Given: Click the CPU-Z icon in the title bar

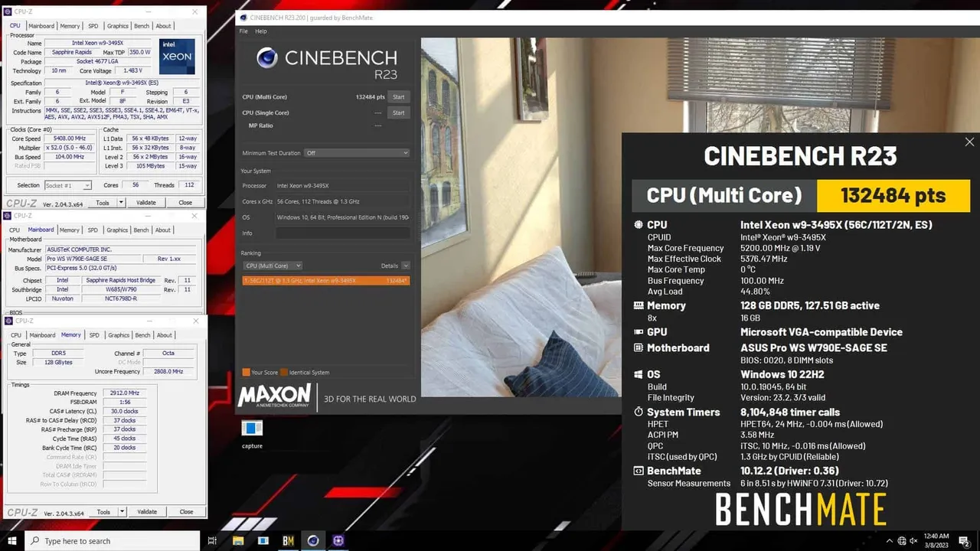Looking at the screenshot, I should [x=8, y=11].
